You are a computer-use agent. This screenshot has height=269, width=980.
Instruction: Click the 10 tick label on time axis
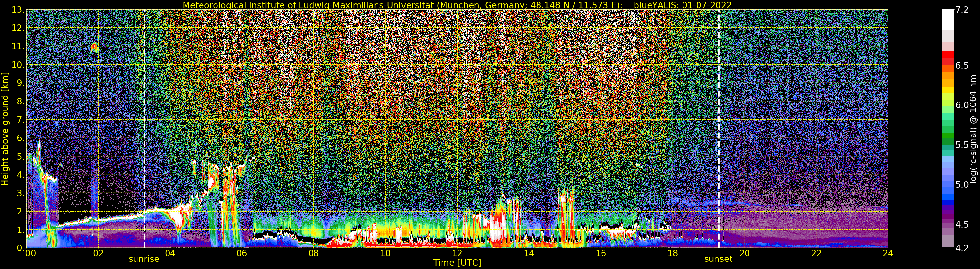click(385, 253)
